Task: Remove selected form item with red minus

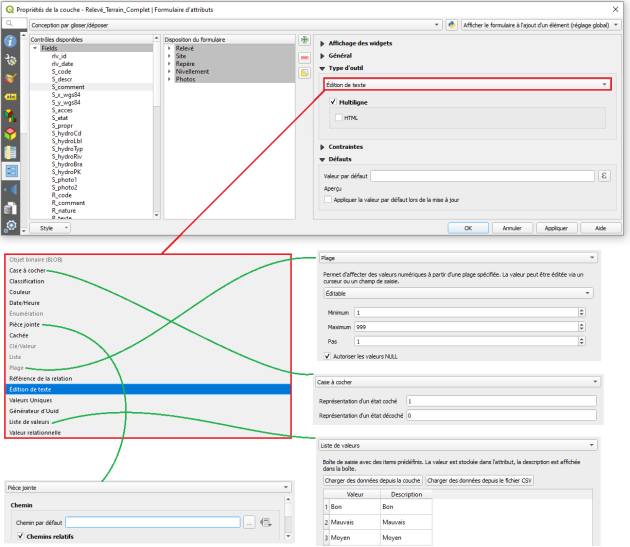Action: [305, 58]
